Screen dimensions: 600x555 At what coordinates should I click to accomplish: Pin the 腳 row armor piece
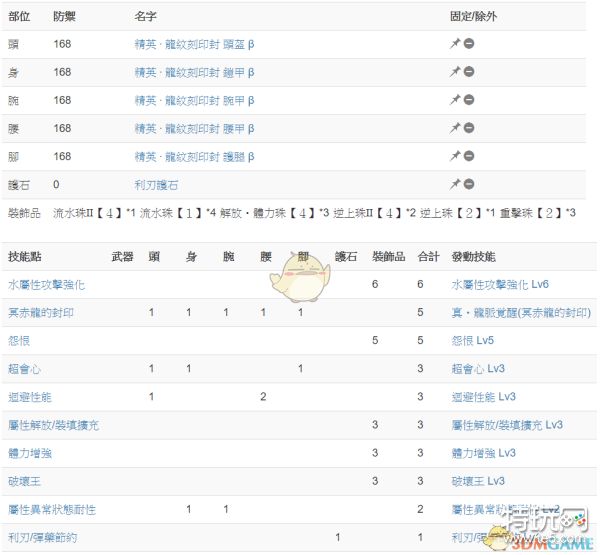[x=455, y=156]
